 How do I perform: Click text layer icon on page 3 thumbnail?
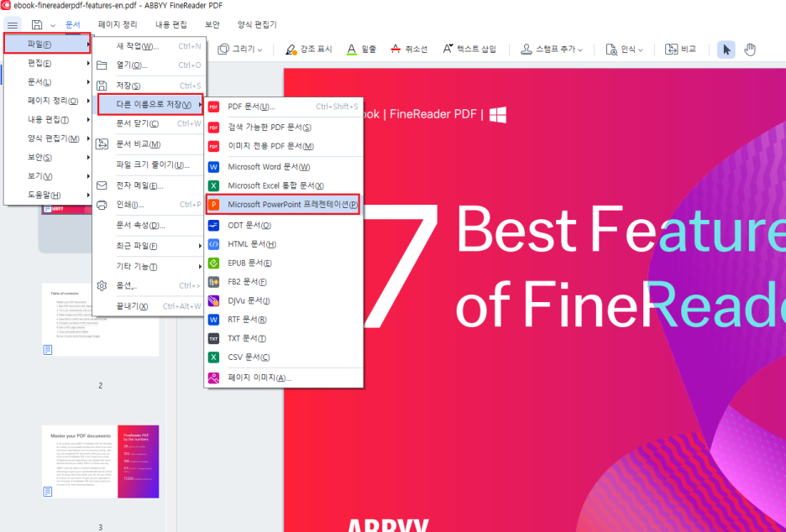click(x=48, y=492)
